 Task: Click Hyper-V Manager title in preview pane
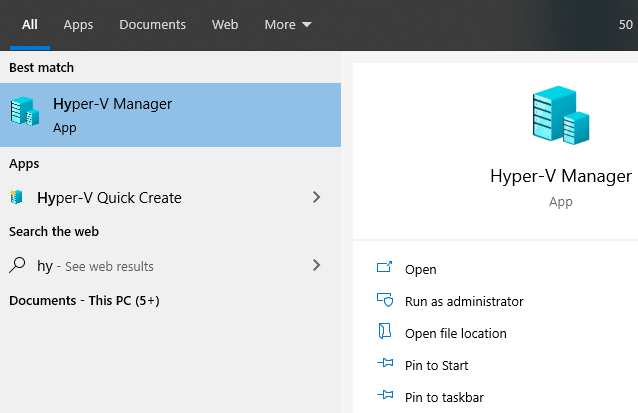point(561,176)
